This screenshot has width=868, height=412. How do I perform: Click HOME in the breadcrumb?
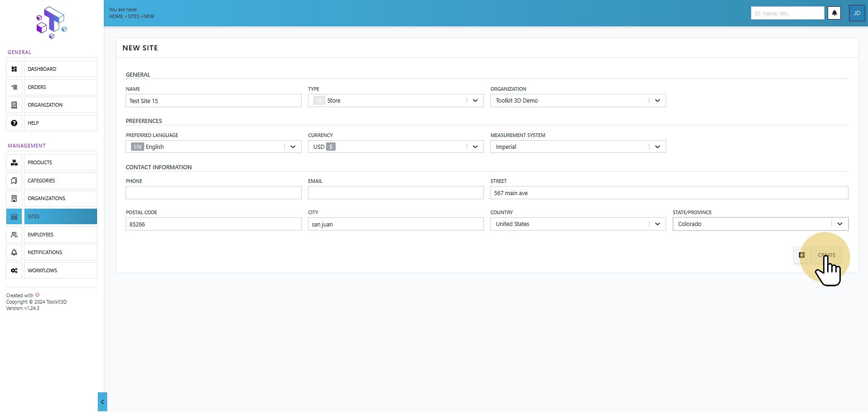click(116, 16)
